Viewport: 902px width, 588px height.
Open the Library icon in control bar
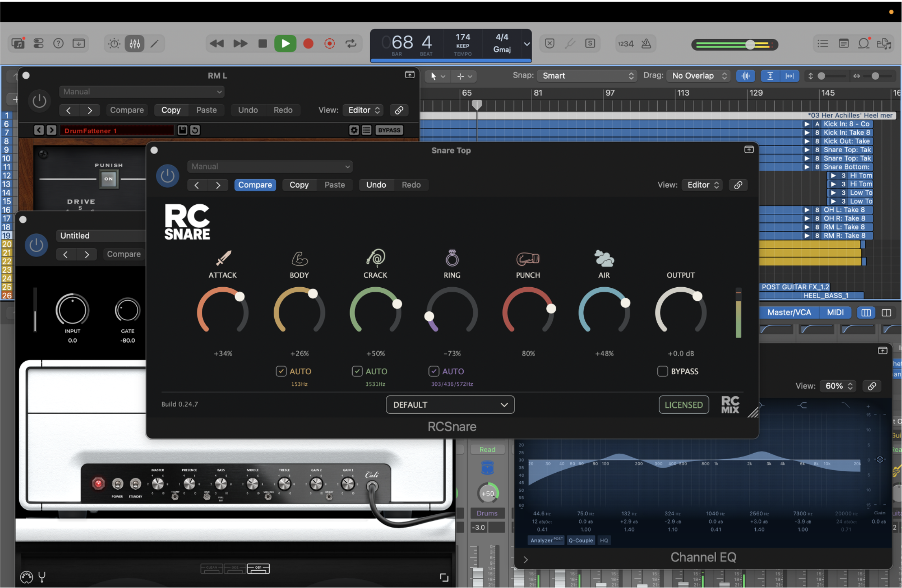click(18, 43)
